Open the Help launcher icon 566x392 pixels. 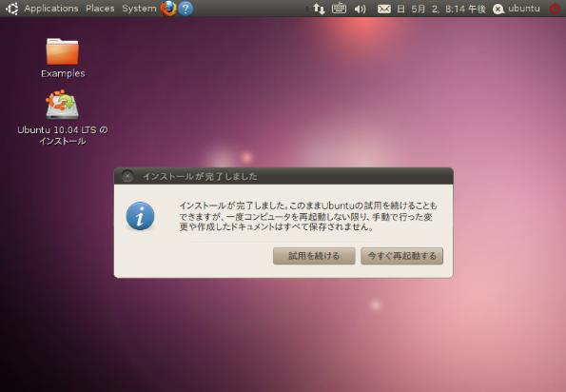coord(185,9)
